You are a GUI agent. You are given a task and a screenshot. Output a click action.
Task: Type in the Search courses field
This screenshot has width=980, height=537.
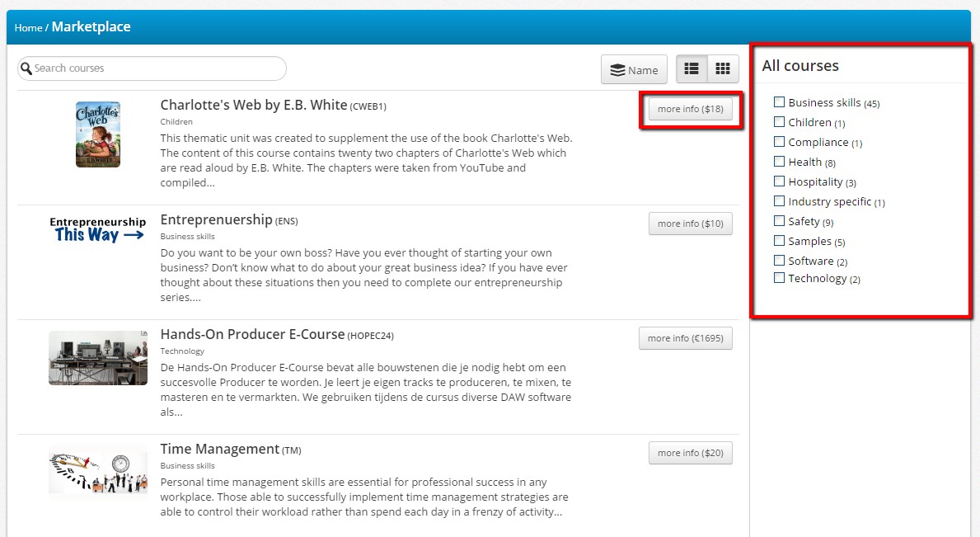pyautogui.click(x=157, y=68)
